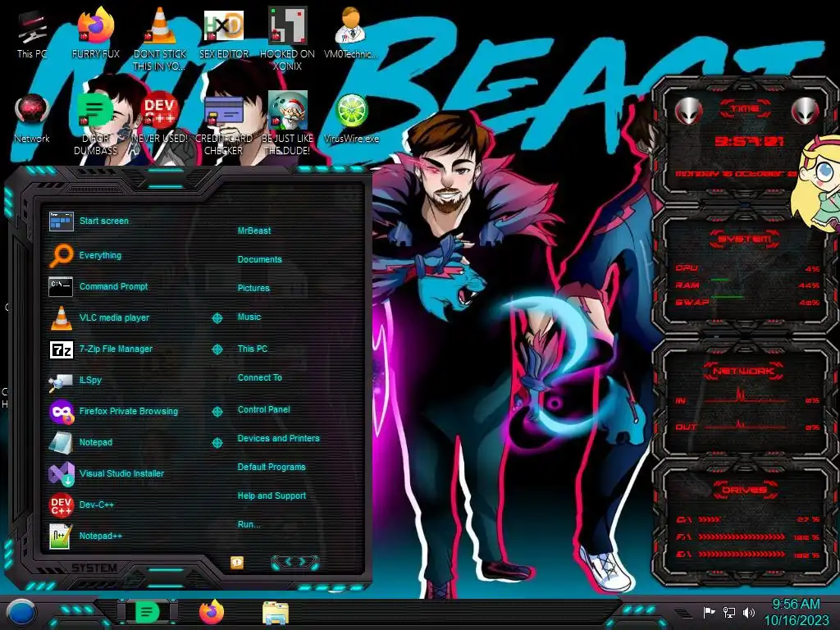Open Control Panel from start menu
The image size is (840, 630).
pyautogui.click(x=263, y=410)
